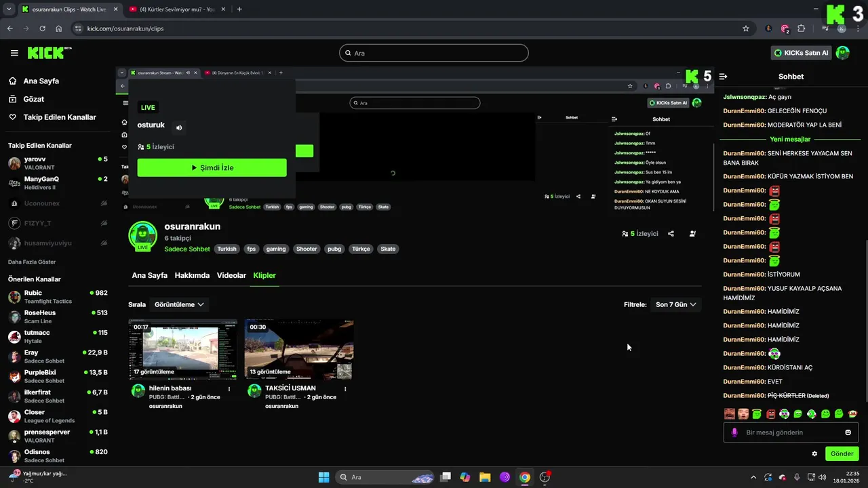Image resolution: width=868 pixels, height=488 pixels.
Task: Open yarovv followed channel
Action: point(58,163)
